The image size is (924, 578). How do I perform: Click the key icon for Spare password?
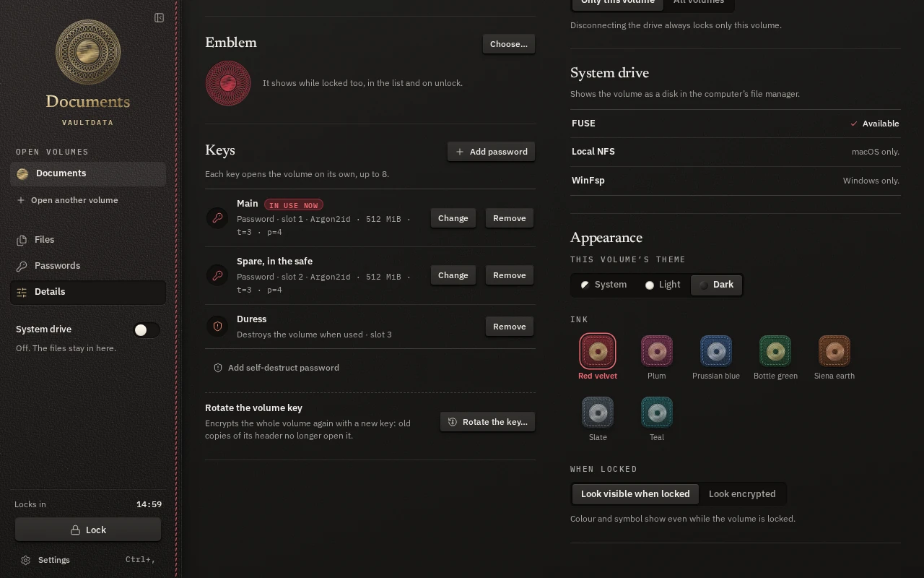pos(217,275)
